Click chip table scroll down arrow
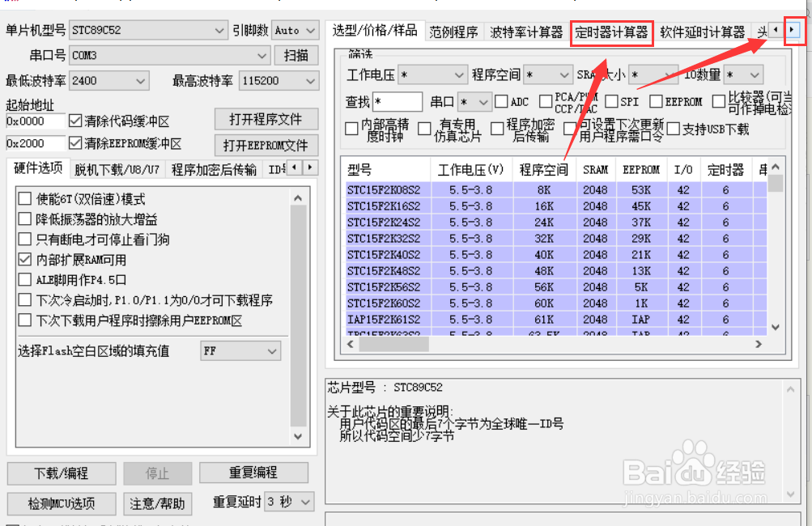 pyautogui.click(x=776, y=327)
